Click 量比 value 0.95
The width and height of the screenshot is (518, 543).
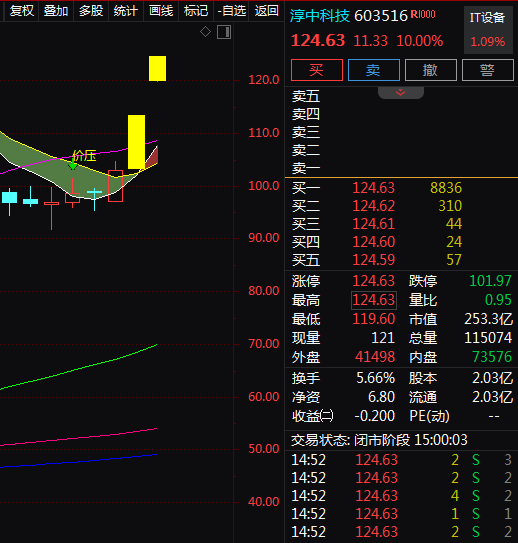click(x=498, y=300)
